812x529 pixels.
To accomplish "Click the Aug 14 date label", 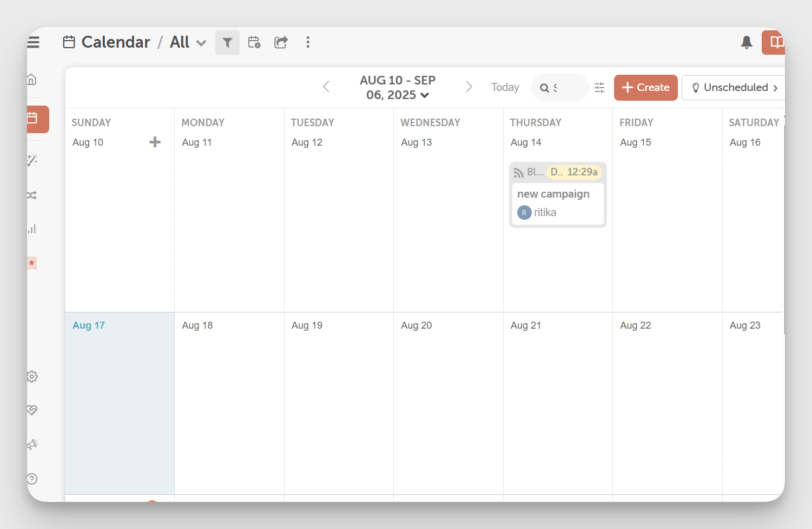I will pos(526,142).
